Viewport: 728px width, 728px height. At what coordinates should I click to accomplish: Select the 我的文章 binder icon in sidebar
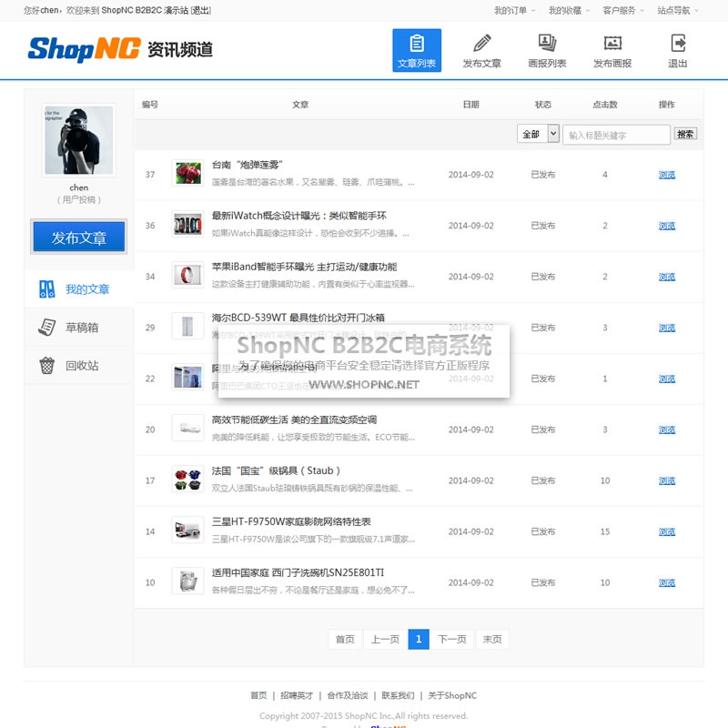(x=47, y=289)
